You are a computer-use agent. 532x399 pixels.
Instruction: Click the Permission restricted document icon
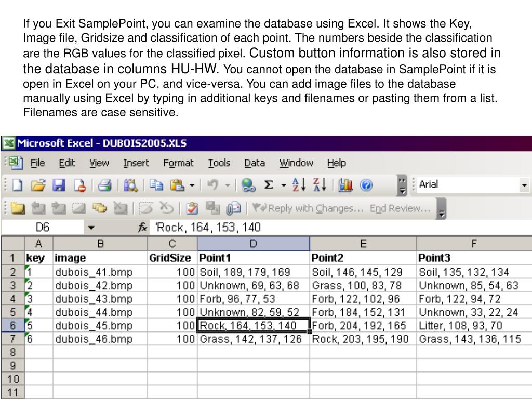point(79,185)
